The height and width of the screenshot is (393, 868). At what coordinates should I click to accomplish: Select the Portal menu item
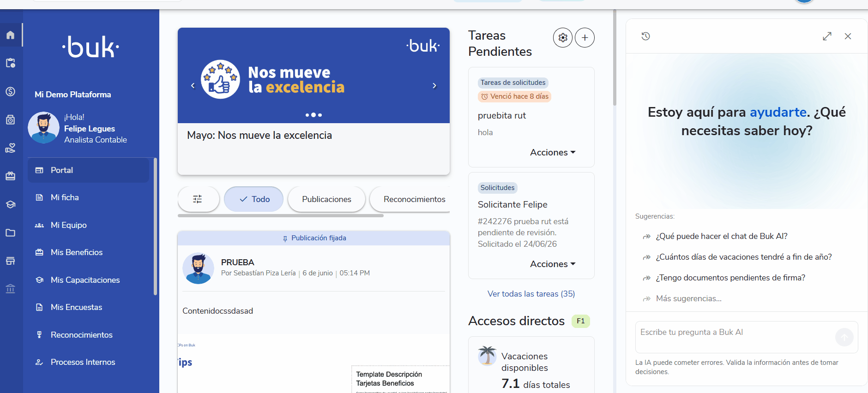(89, 170)
